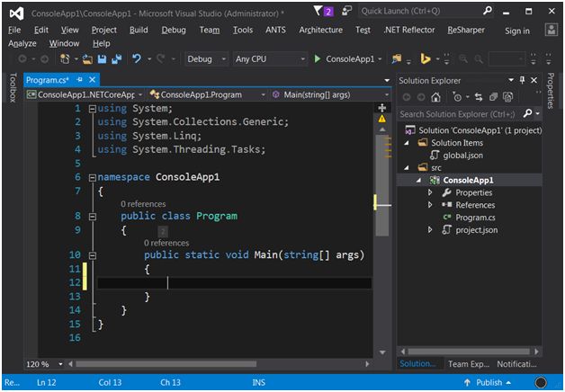
Task: Collapse the Program class at line 8
Action: [x=93, y=217]
